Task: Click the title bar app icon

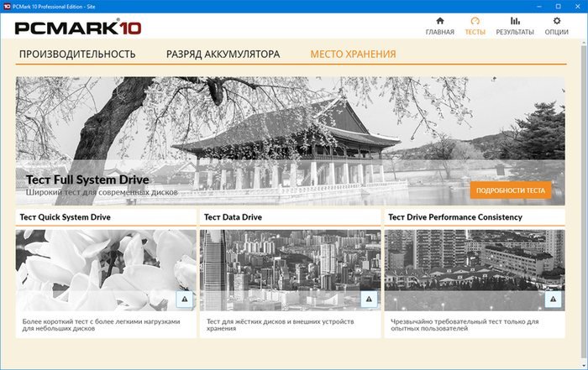Action: click(7, 7)
